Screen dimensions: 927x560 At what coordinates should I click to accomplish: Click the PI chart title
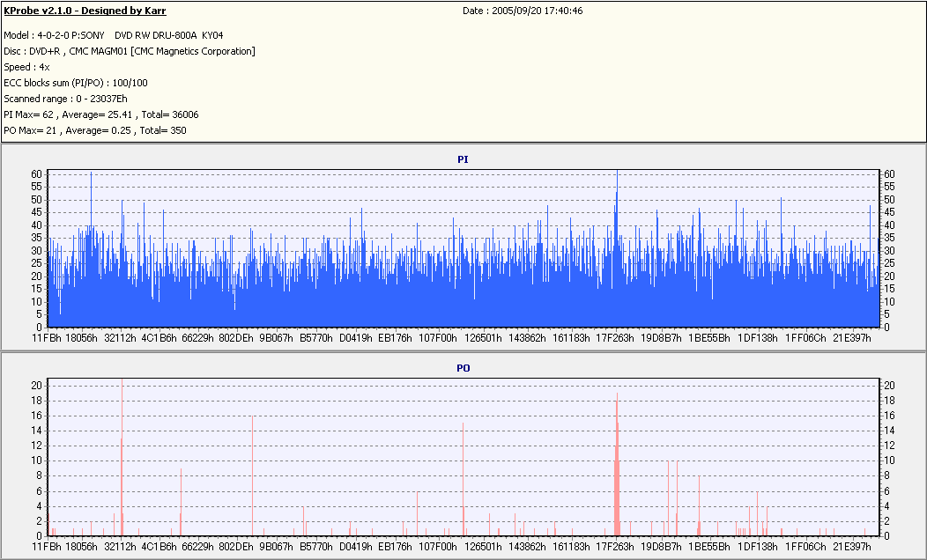pos(463,159)
